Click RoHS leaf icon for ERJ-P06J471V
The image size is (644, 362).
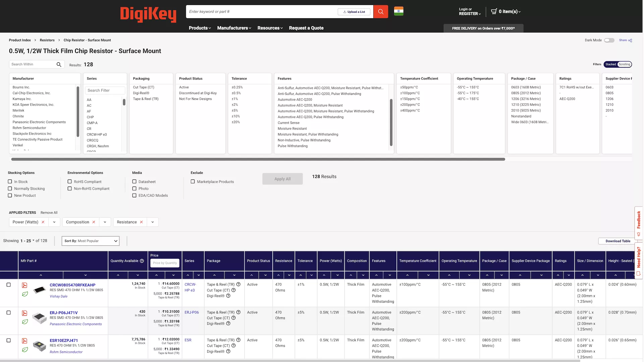[x=25, y=322]
